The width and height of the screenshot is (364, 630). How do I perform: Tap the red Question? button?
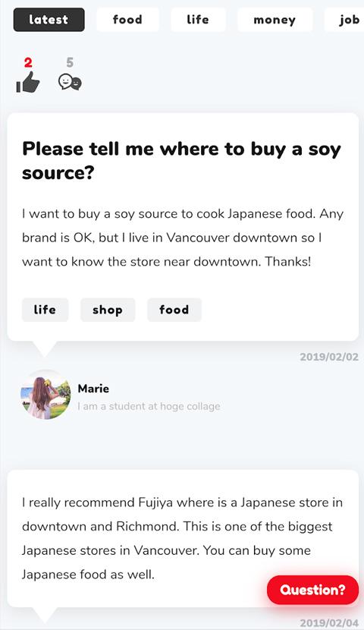pyautogui.click(x=312, y=590)
